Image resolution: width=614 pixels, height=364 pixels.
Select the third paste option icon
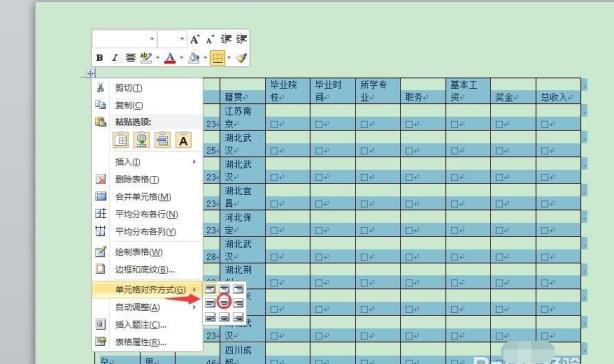pyautogui.click(x=162, y=140)
